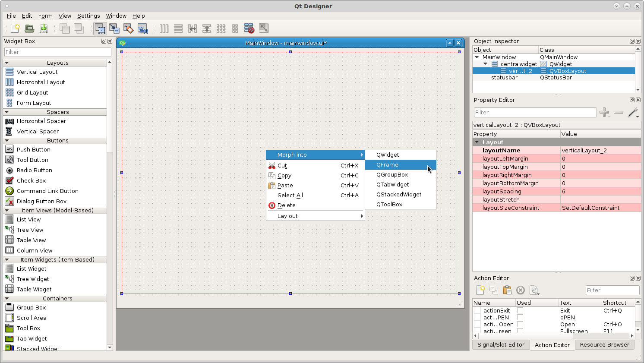Screen dimensions: 644x363
Task: Float the Widget Box dock panel
Action: point(104,41)
